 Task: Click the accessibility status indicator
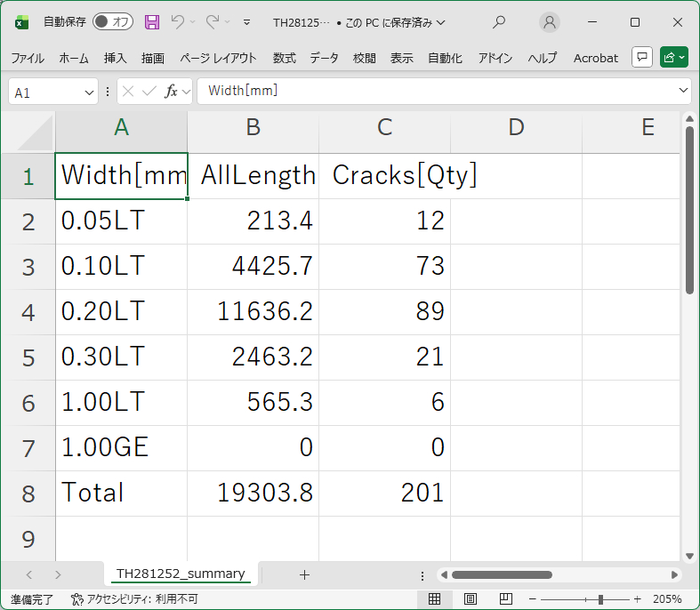pos(134,598)
